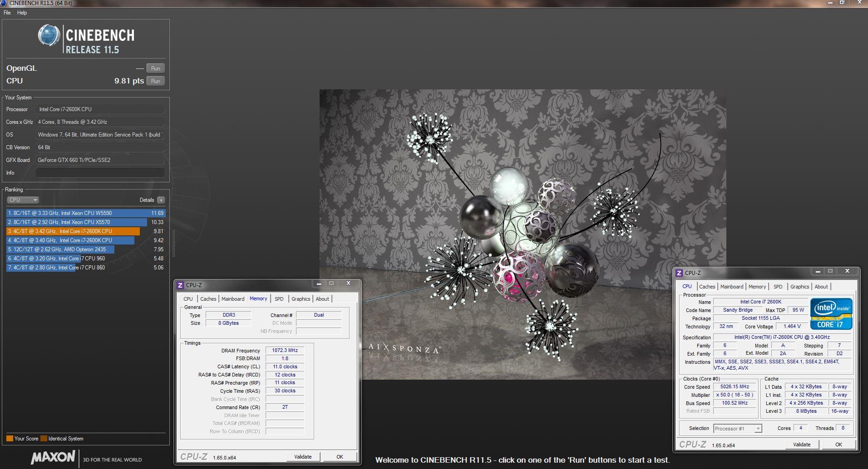Click the DRAM Frequency value 1072.3 MHz
868x469 pixels.
click(x=285, y=351)
